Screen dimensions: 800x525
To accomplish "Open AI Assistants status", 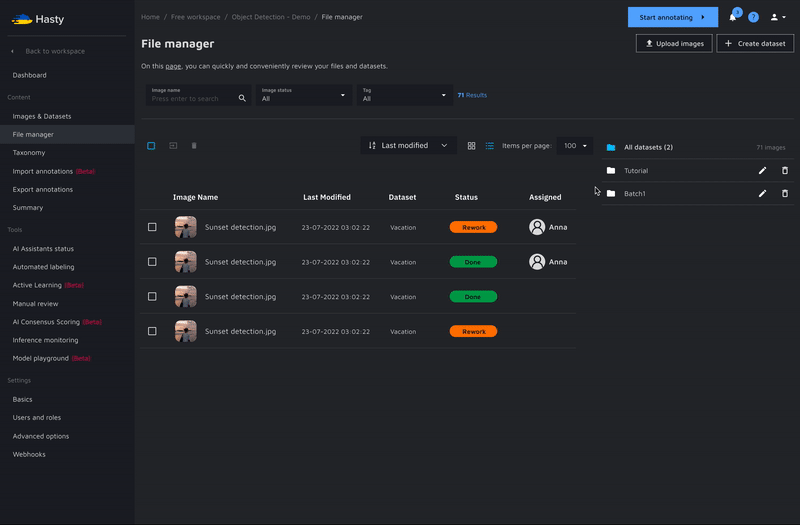I will tap(43, 248).
